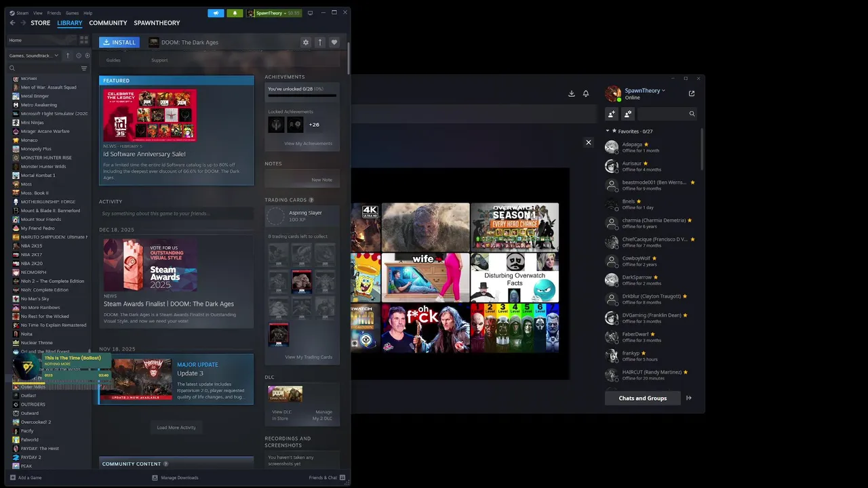Collapse the Favorites group triangle
Image resolution: width=868 pixels, height=488 pixels.
(608, 131)
